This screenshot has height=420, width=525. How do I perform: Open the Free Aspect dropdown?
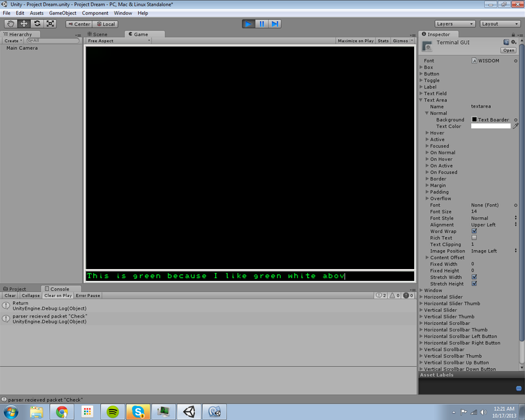coord(119,41)
